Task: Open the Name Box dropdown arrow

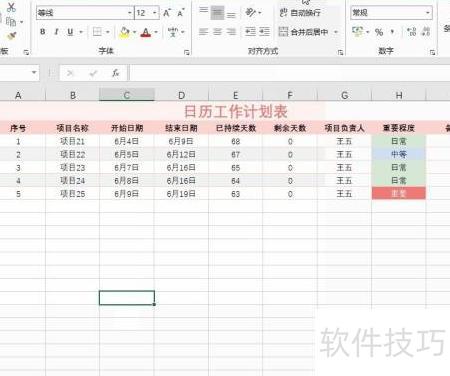Action: click(34, 72)
